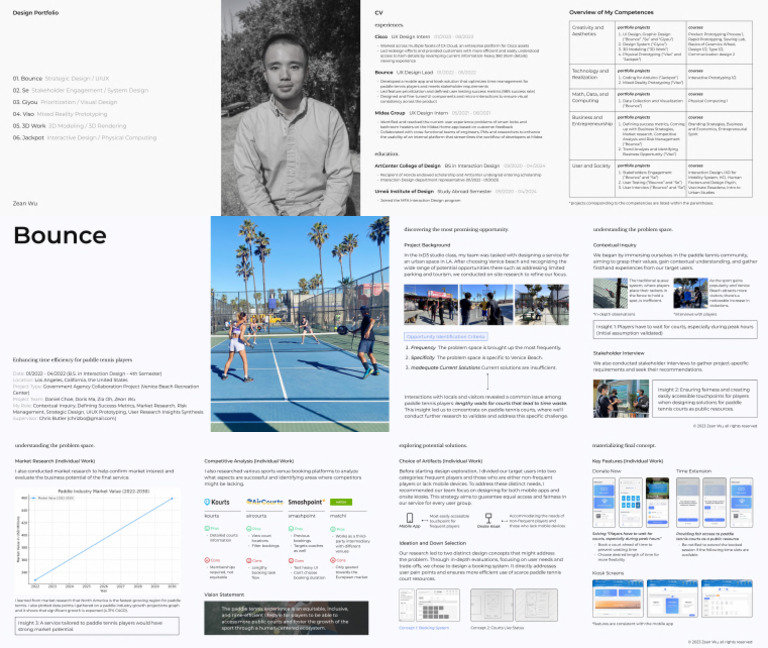The width and height of the screenshot is (768, 648).
Task: Click the Insight 3 box about market potential
Action: click(x=97, y=626)
